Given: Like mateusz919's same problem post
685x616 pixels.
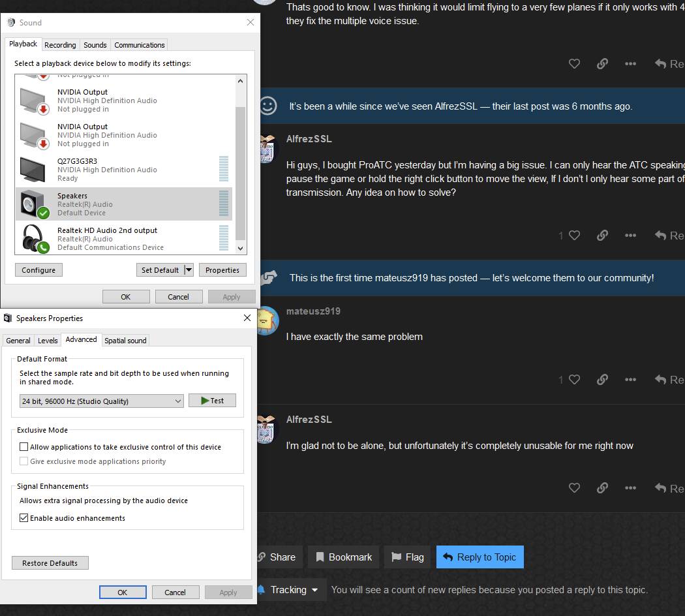Looking at the screenshot, I should [574, 380].
